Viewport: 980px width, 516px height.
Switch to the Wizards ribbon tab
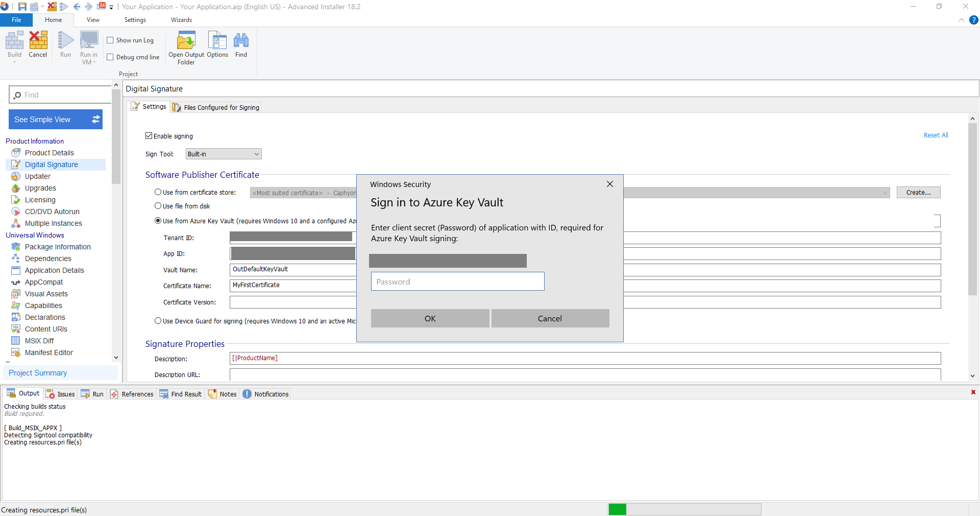(181, 20)
